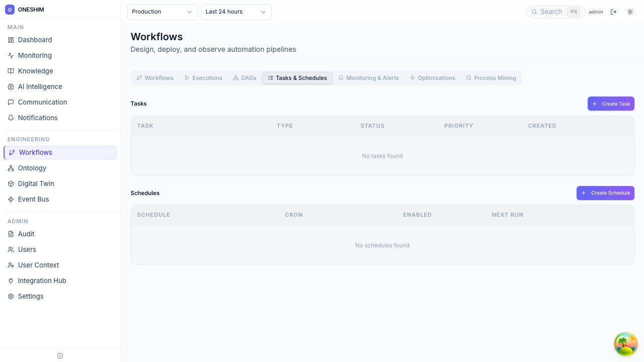Screen dimensions: 644x362
Task: Open the DAGs tab
Action: click(x=245, y=78)
